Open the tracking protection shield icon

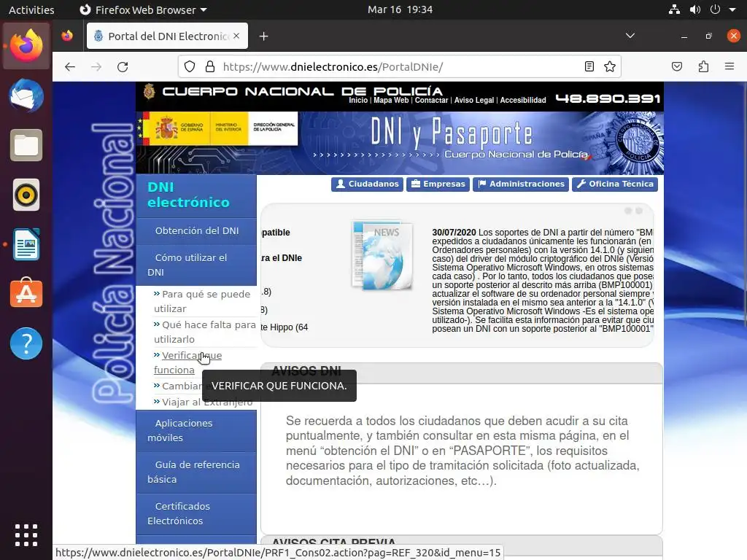click(x=190, y=66)
